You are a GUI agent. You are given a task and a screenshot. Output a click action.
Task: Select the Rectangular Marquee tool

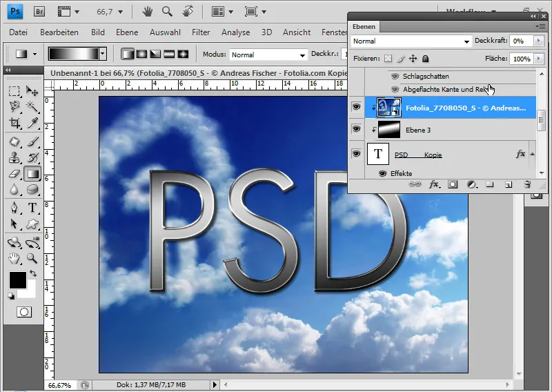14,91
